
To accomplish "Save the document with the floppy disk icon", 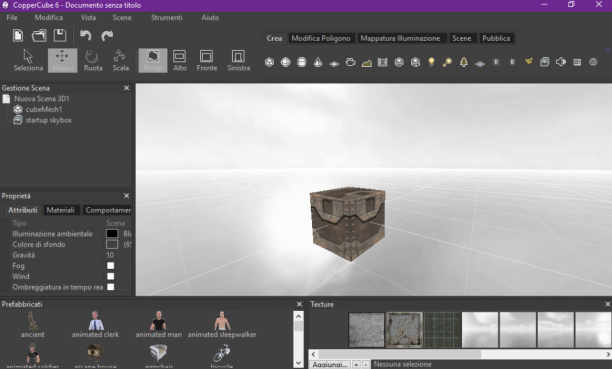I will tap(60, 36).
